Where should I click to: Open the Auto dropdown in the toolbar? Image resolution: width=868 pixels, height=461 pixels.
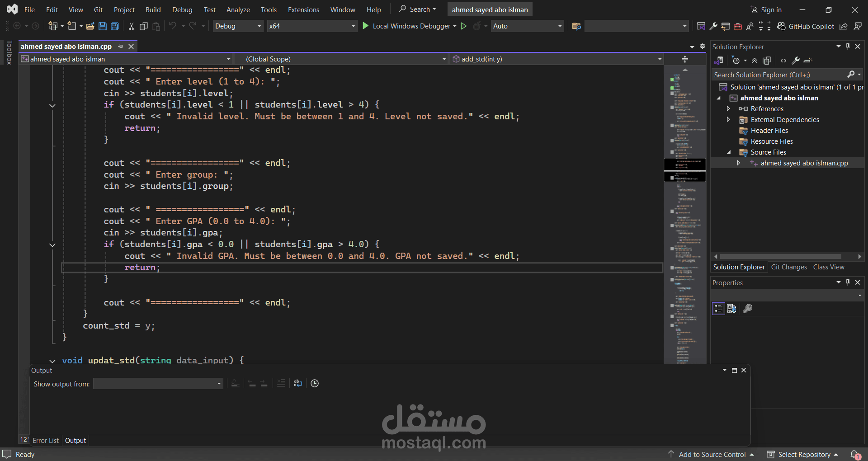[x=527, y=26]
